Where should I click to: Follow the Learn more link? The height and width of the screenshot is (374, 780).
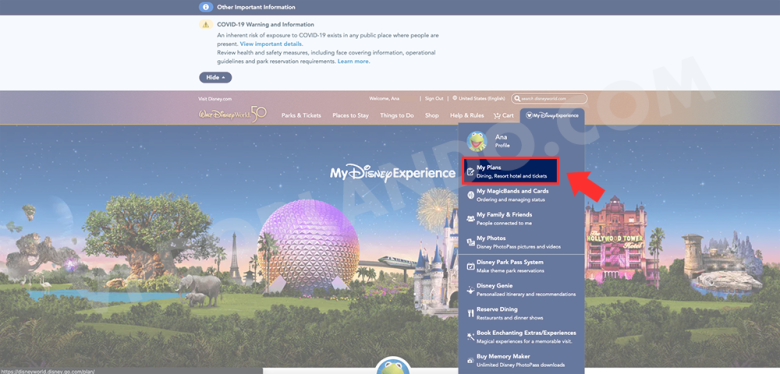[354, 61]
